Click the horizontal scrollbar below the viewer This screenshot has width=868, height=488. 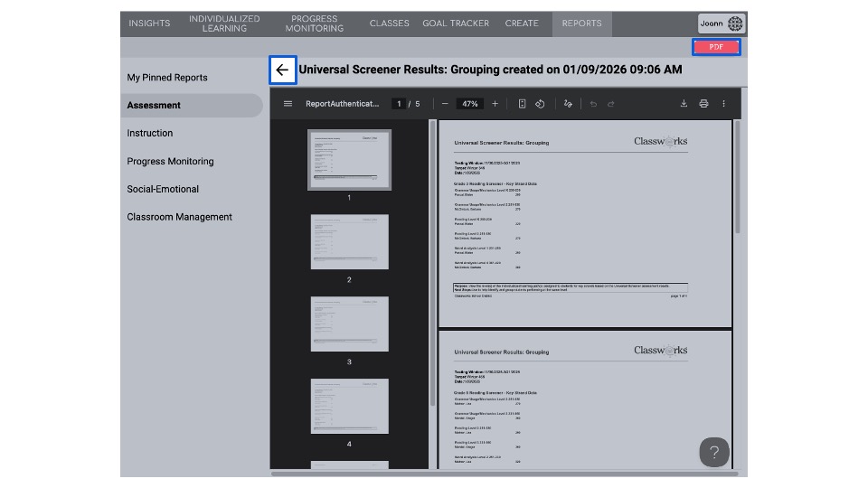pyautogui.click(x=505, y=473)
